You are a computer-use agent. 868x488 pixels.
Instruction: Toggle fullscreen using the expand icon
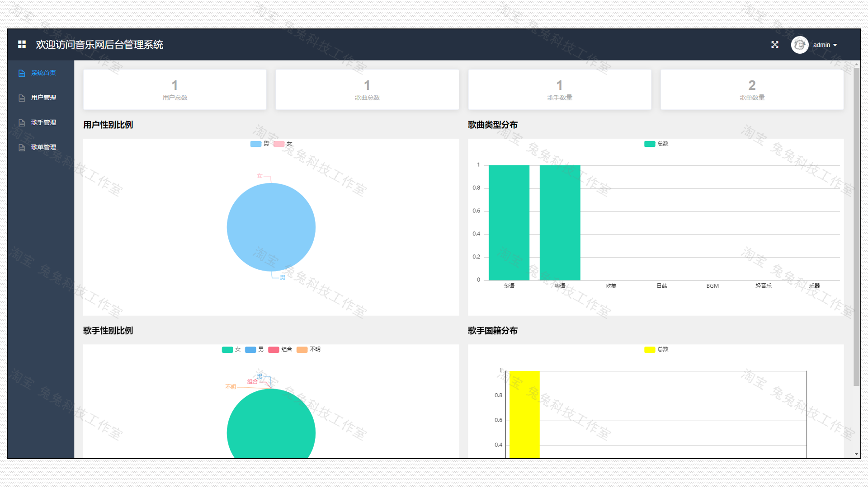pos(774,44)
